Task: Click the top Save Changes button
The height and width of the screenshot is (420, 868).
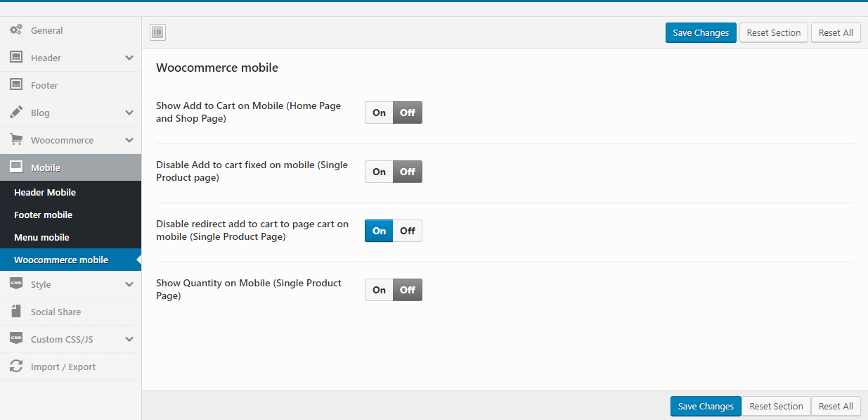Action: point(701,32)
